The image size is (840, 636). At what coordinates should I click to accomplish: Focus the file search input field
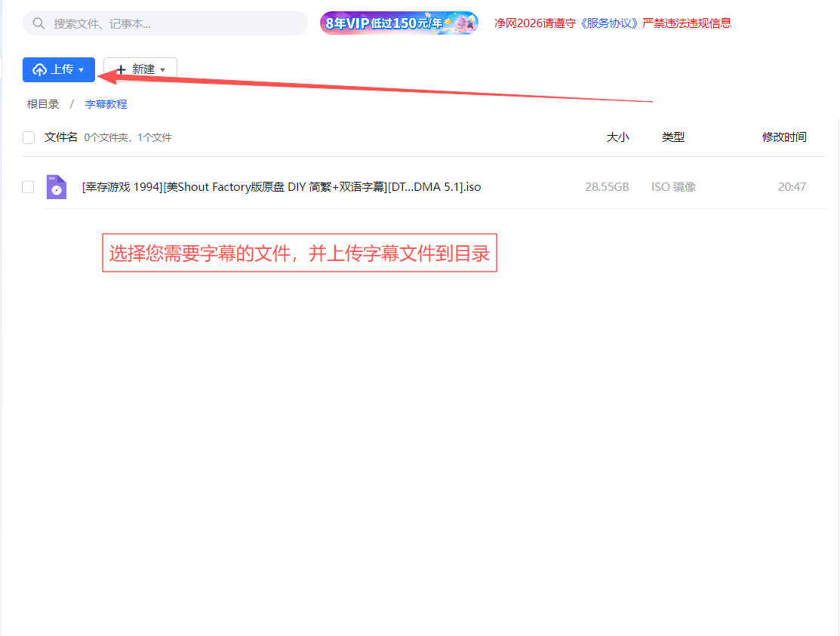(165, 23)
